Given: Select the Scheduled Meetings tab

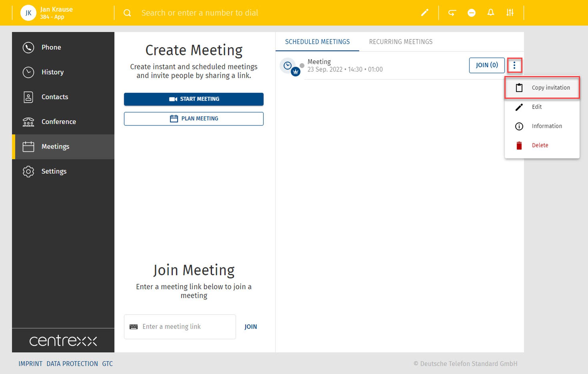Looking at the screenshot, I should point(317,42).
